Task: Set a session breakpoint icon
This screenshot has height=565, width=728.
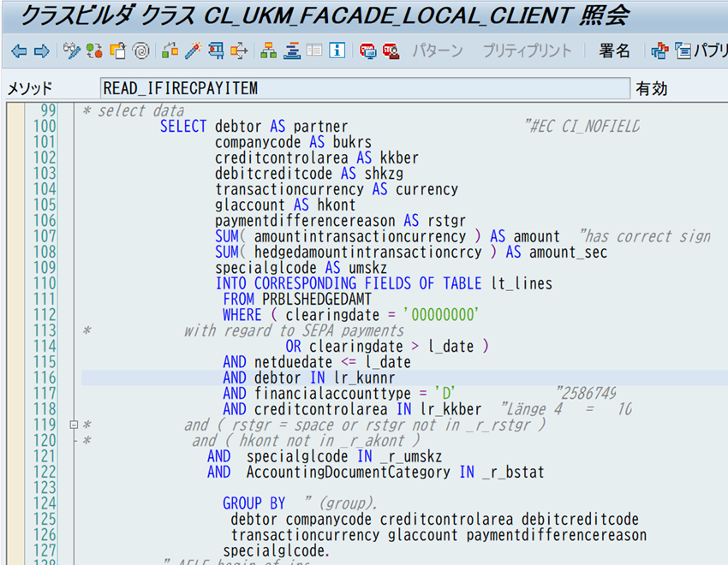Action: pos(367,51)
